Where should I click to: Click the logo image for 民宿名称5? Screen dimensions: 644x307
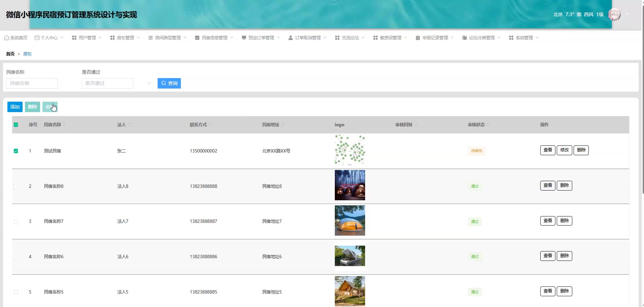pos(350,291)
